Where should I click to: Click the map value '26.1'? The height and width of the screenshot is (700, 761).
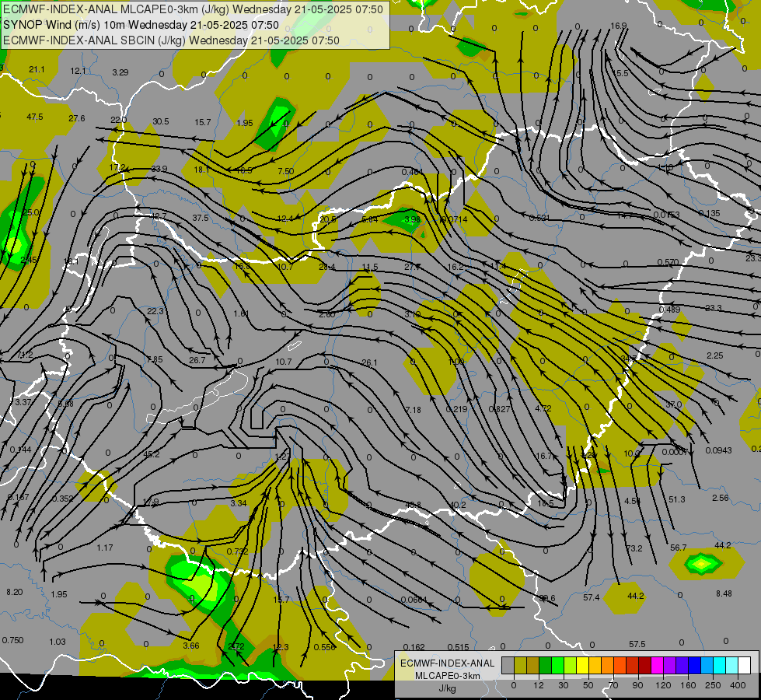coord(369,363)
